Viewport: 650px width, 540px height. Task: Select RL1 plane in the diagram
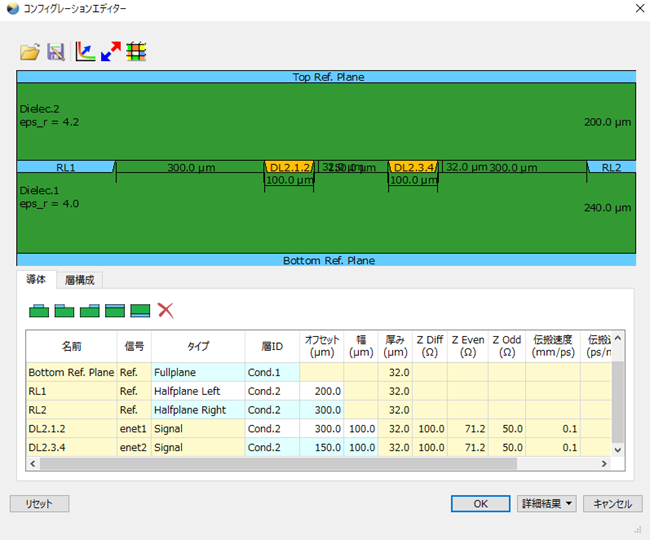point(65,167)
